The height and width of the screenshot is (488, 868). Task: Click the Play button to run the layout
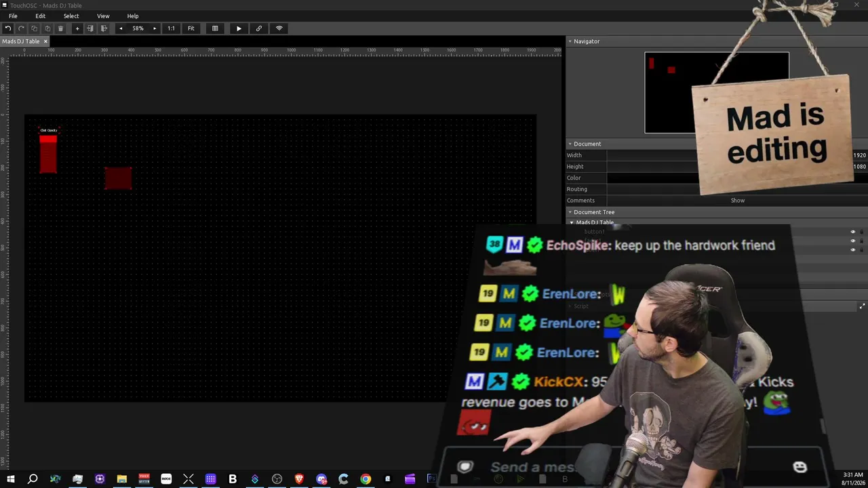point(239,28)
